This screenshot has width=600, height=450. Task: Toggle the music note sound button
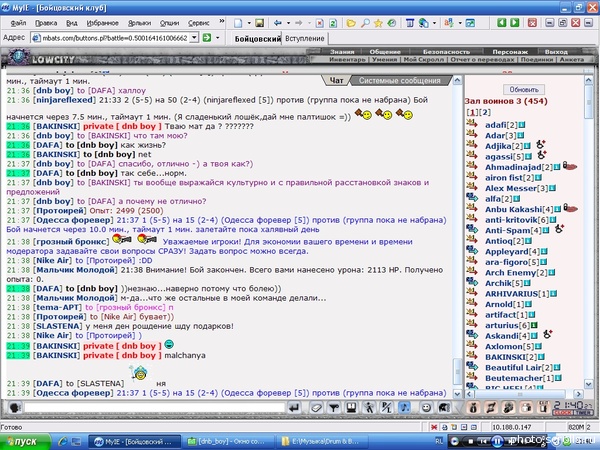pyautogui.click(x=404, y=408)
